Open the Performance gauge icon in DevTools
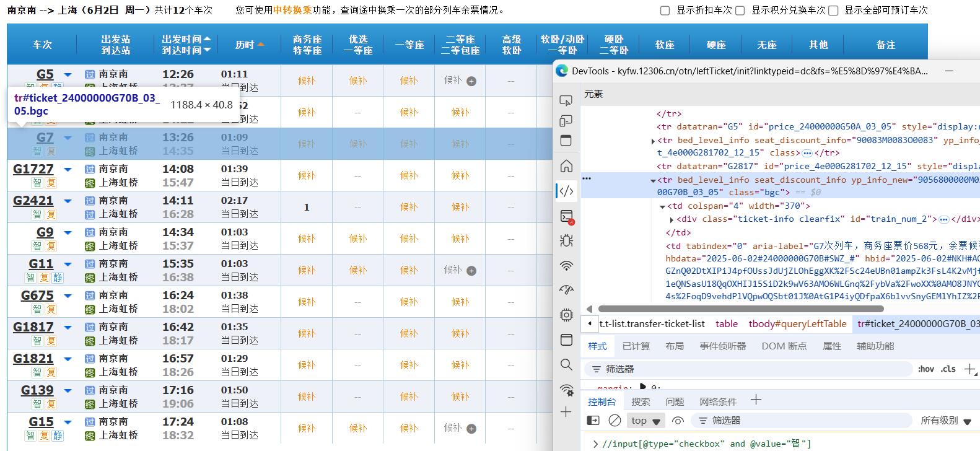Image resolution: width=980 pixels, height=451 pixels. point(566,290)
